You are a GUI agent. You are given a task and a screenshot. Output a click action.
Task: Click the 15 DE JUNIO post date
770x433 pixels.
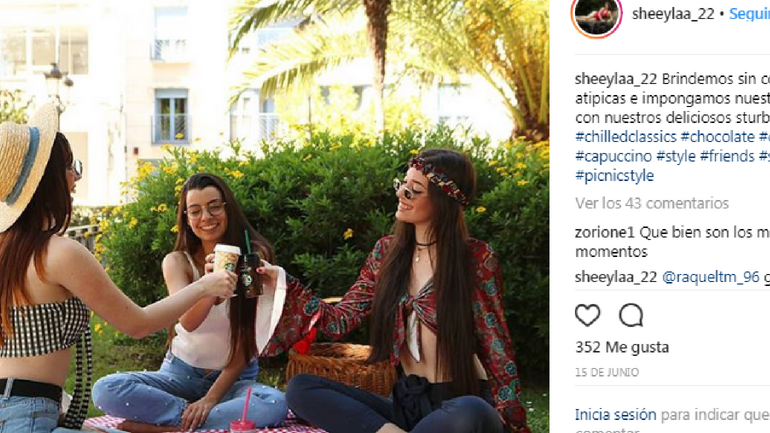(607, 372)
